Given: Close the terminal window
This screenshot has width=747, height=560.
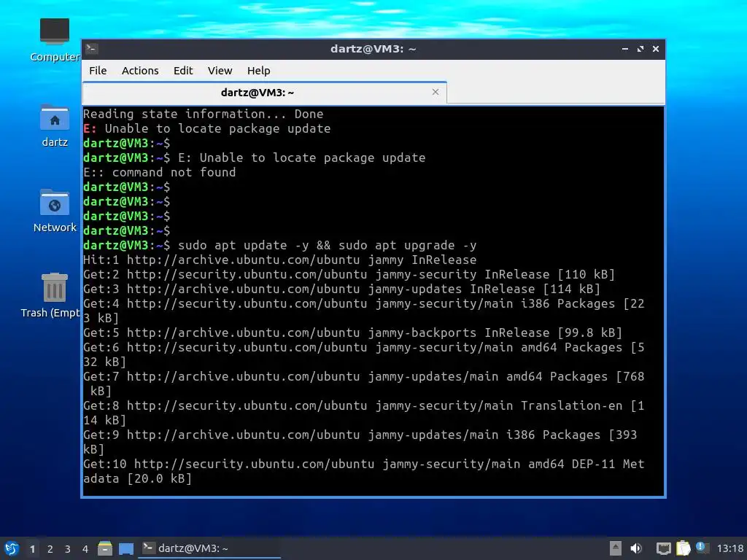Looking at the screenshot, I should click(x=656, y=49).
